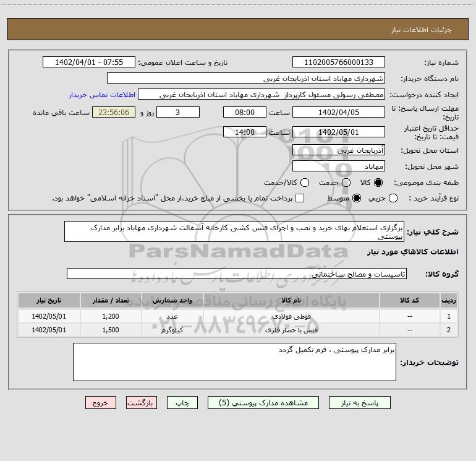This screenshot has height=461, width=476.
Task: Click the خروج exit button
Action: [101, 403]
